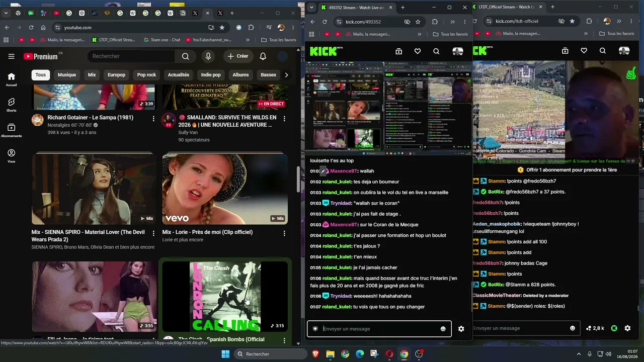Open the emoji picker in the 493352 Kick chat
The height and width of the screenshot is (362, 644).
[x=443, y=329]
